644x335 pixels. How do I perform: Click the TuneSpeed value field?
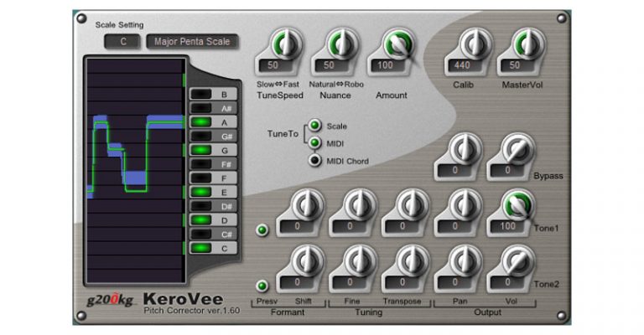click(277, 65)
